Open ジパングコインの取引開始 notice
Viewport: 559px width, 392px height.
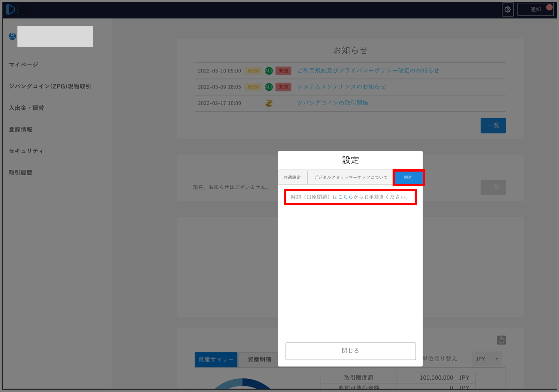point(333,103)
